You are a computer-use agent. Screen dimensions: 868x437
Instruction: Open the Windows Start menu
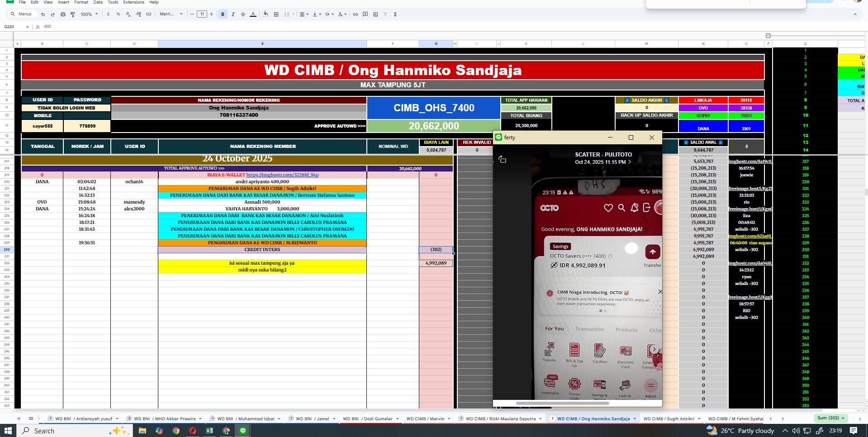click(x=8, y=431)
